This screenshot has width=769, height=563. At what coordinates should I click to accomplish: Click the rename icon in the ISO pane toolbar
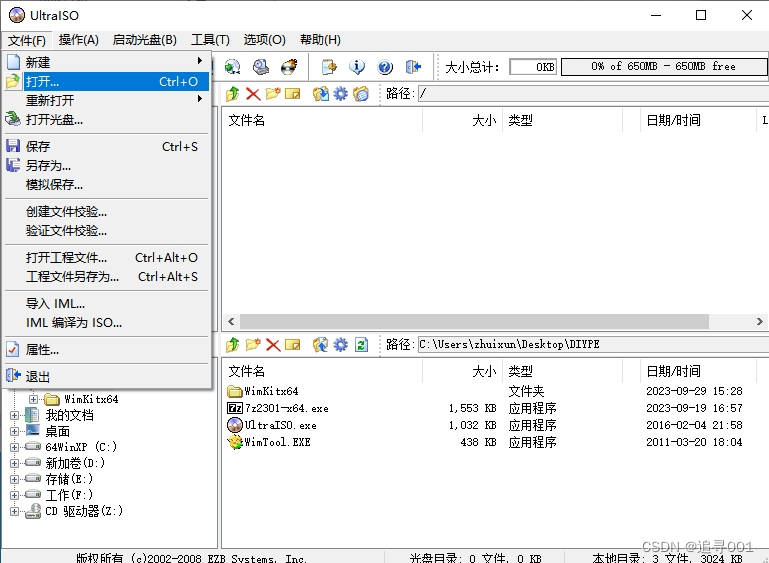293,93
